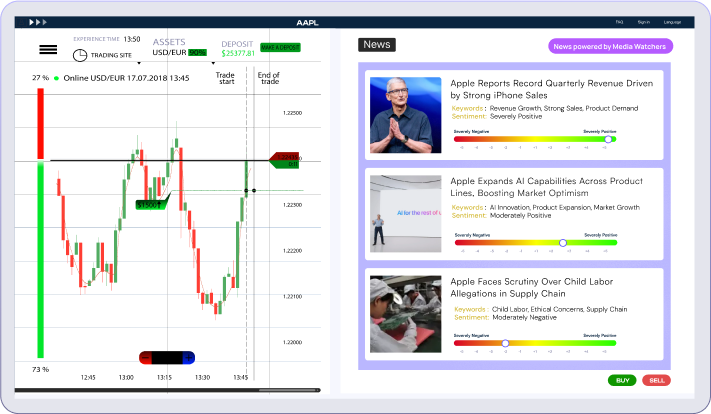Click the experience time value 13:50
Image resolution: width=711 pixels, height=414 pixels.
[x=132, y=39]
